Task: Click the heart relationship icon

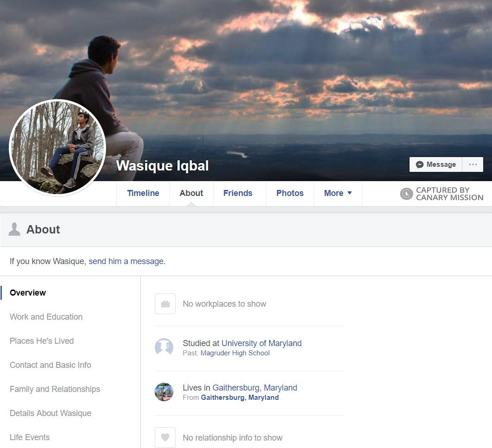Action: click(x=165, y=437)
